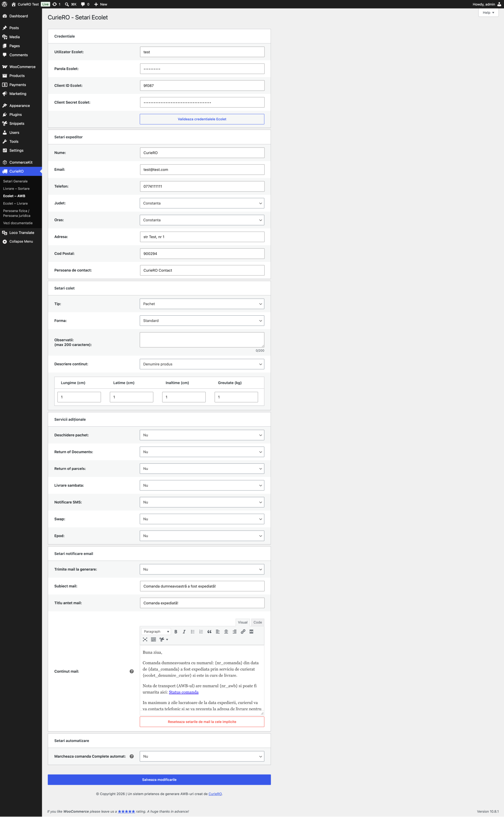The width and height of the screenshot is (504, 817).
Task: Follow the Status comanda link in mail content
Action: 184,692
